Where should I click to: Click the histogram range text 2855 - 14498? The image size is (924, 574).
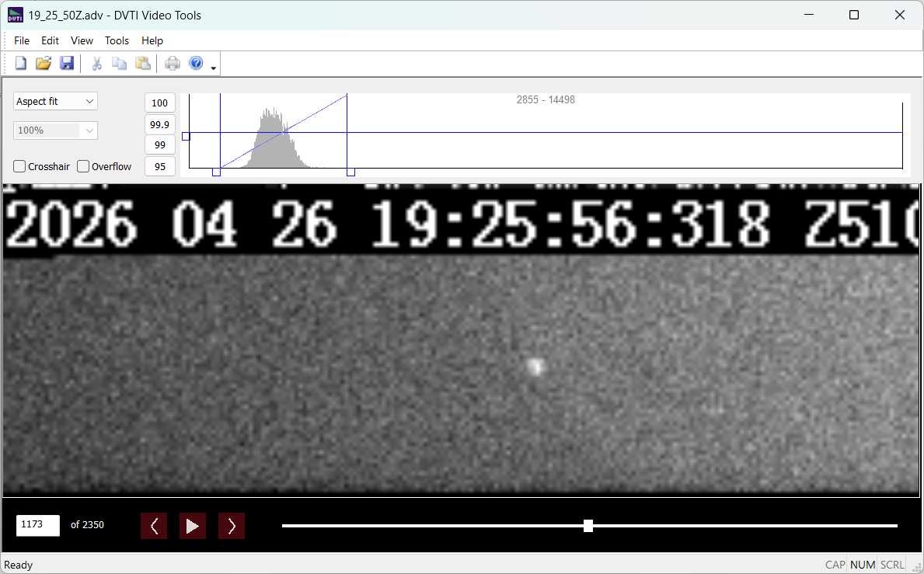coord(546,100)
